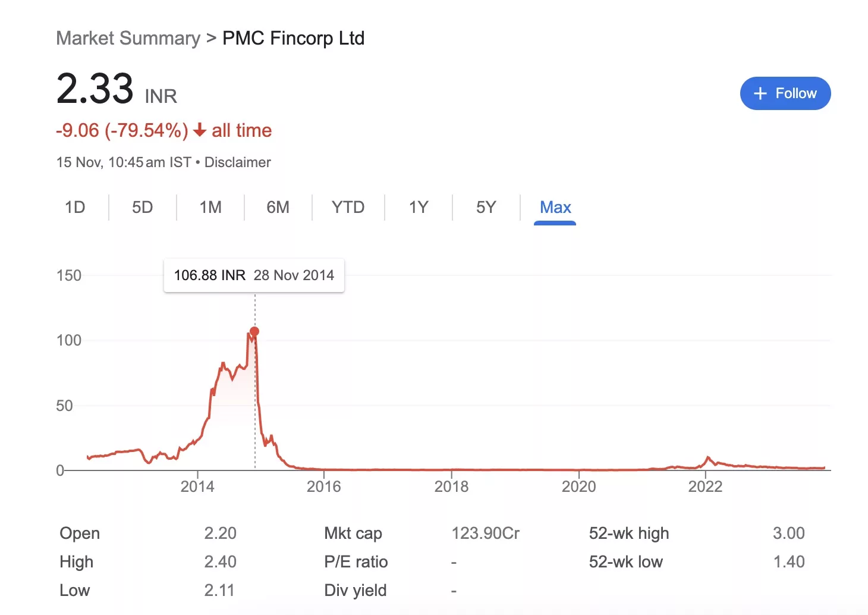The height and width of the screenshot is (615, 868).
Task: Click the 106.88 INR tooltip box
Action: (254, 275)
